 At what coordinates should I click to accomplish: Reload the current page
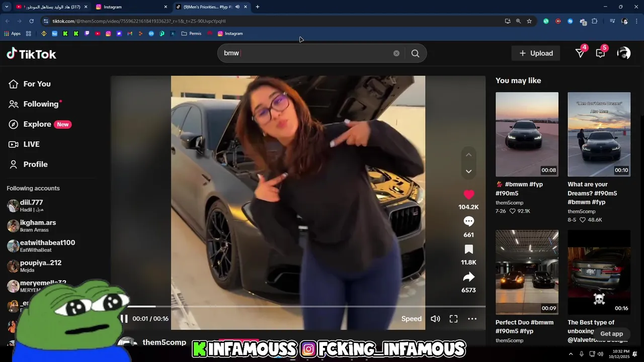click(x=31, y=21)
